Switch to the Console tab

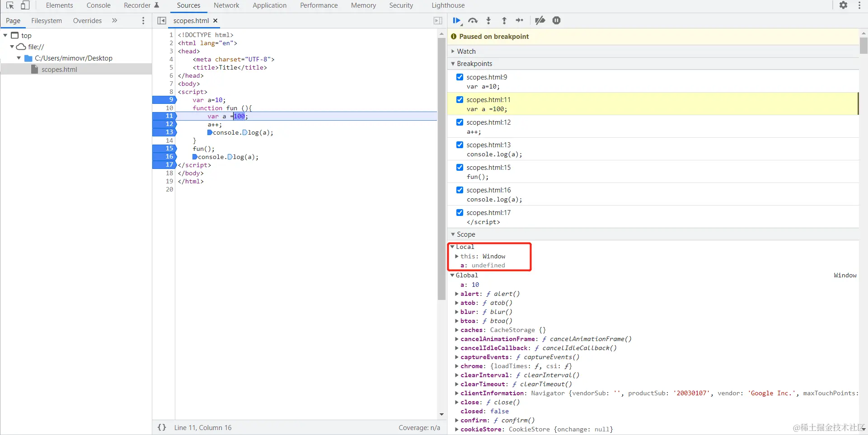click(x=99, y=5)
